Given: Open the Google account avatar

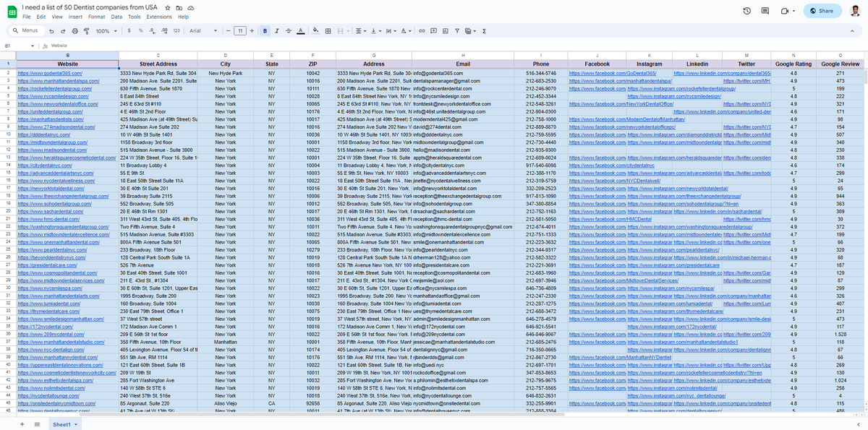Looking at the screenshot, I should 854,11.
